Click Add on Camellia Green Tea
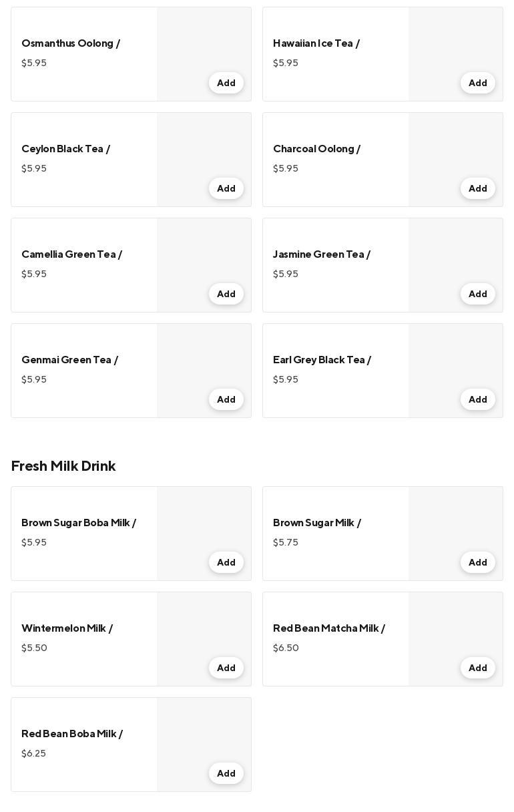This screenshot has width=514, height=812. click(x=226, y=294)
